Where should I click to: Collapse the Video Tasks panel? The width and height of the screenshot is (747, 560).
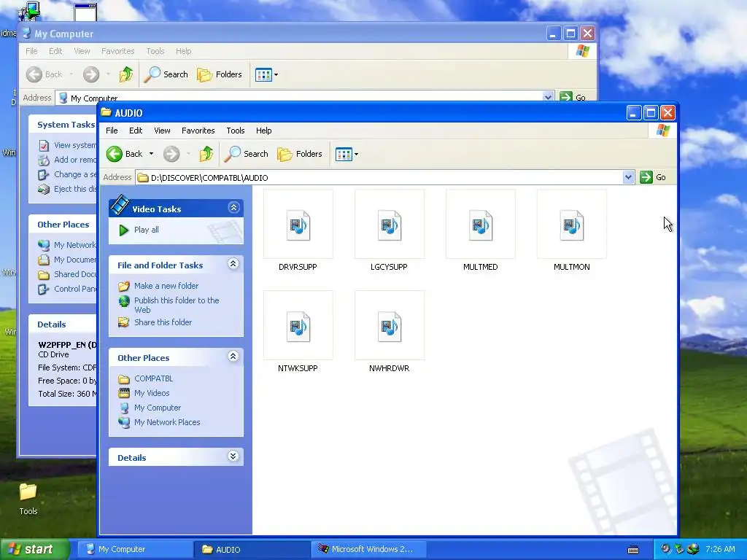tap(233, 208)
